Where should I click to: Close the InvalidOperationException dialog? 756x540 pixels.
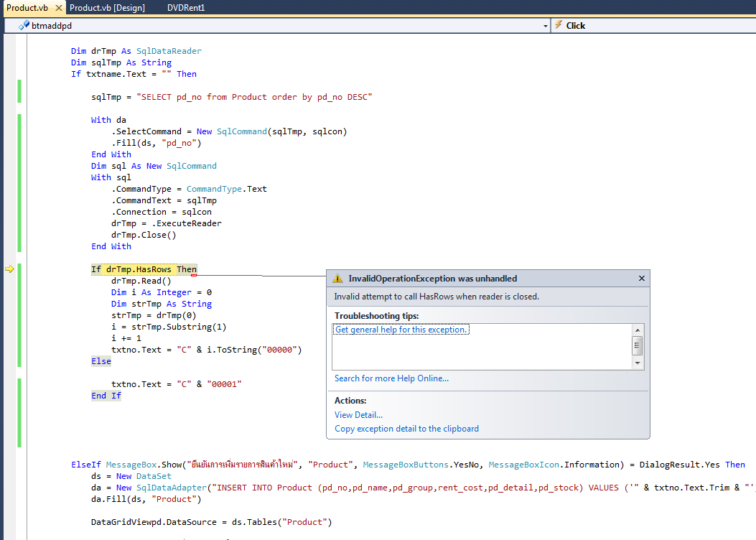642,278
